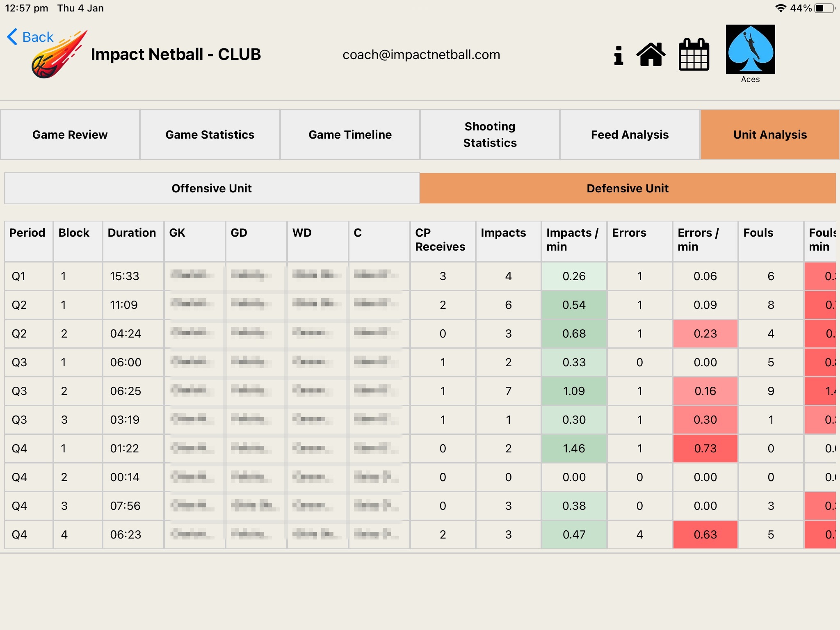Tap the Back chevron arrow
The width and height of the screenshot is (840, 630).
(12, 37)
